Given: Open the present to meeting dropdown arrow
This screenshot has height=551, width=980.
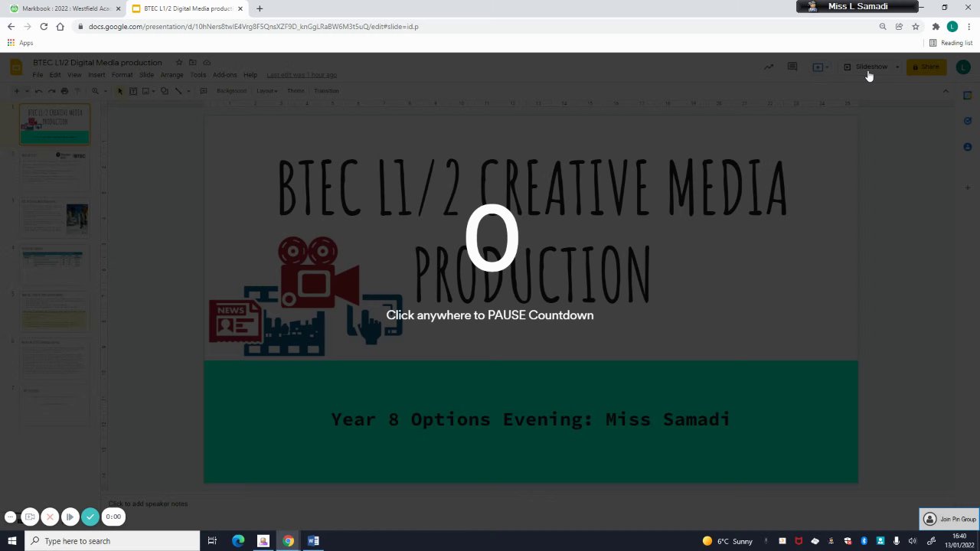Looking at the screenshot, I should pos(827,67).
